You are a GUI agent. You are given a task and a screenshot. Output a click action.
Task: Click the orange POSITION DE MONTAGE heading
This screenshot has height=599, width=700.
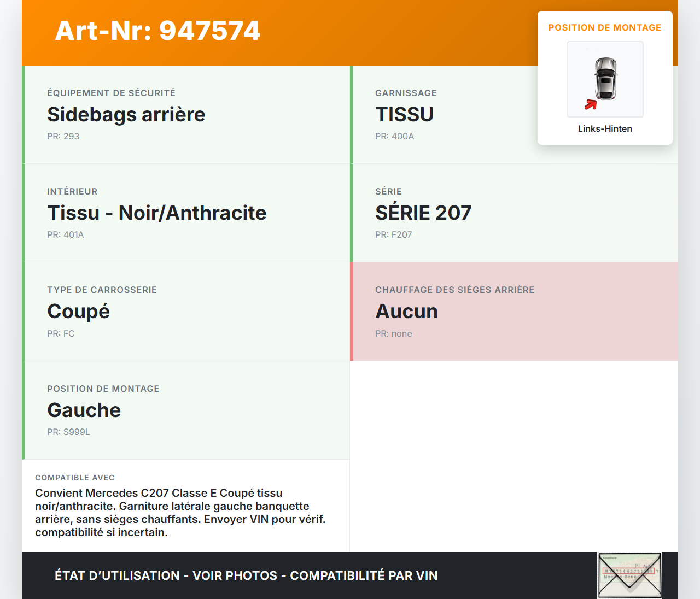click(605, 27)
